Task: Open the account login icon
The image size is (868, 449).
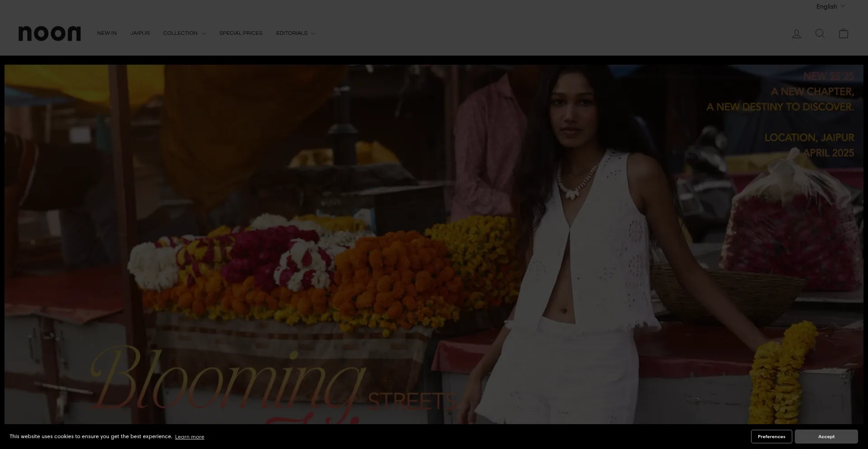Action: (x=796, y=34)
